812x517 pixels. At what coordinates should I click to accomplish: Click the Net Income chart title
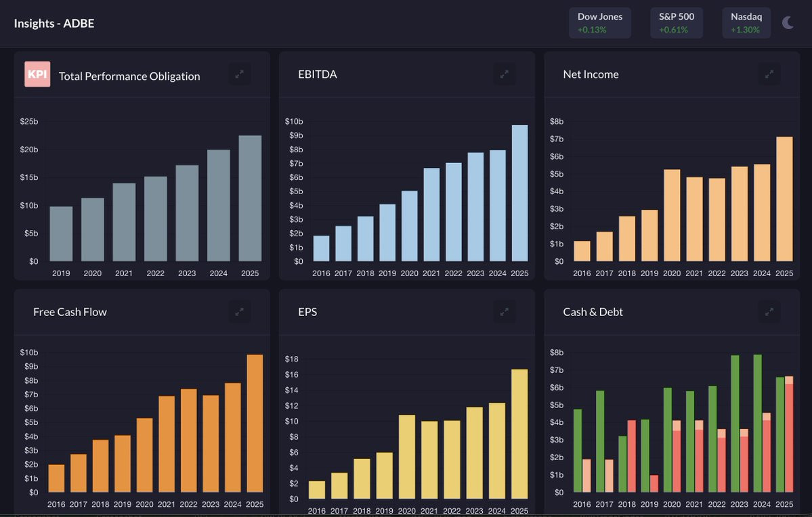point(591,74)
